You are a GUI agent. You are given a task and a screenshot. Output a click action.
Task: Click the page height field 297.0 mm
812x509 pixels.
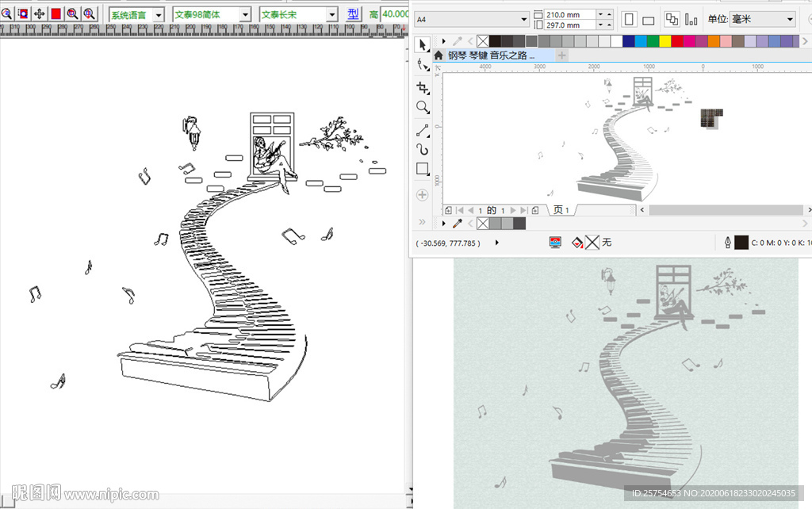(x=569, y=25)
